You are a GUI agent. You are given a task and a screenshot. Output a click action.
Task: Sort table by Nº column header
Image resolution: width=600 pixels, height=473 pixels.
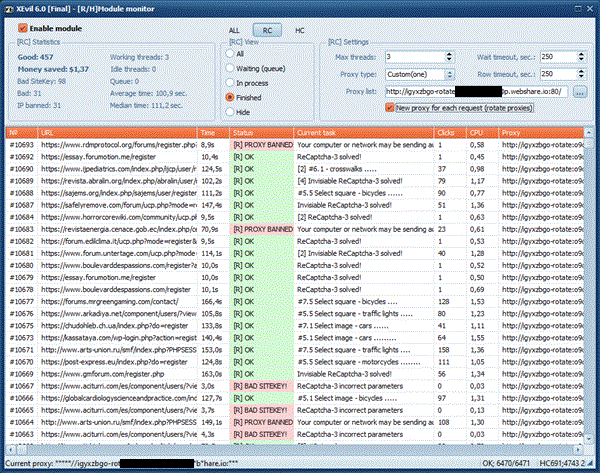click(x=21, y=132)
